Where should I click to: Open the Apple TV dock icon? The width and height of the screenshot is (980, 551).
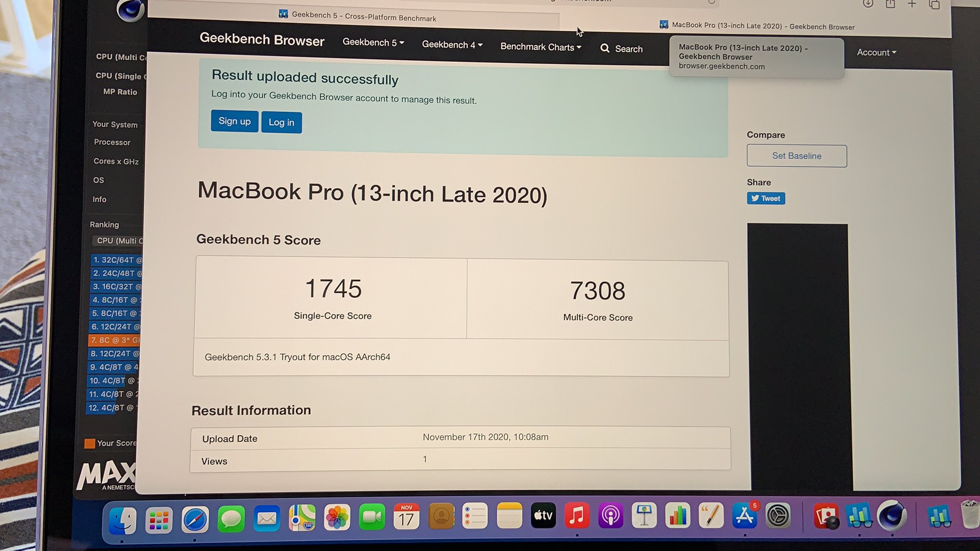(x=543, y=516)
